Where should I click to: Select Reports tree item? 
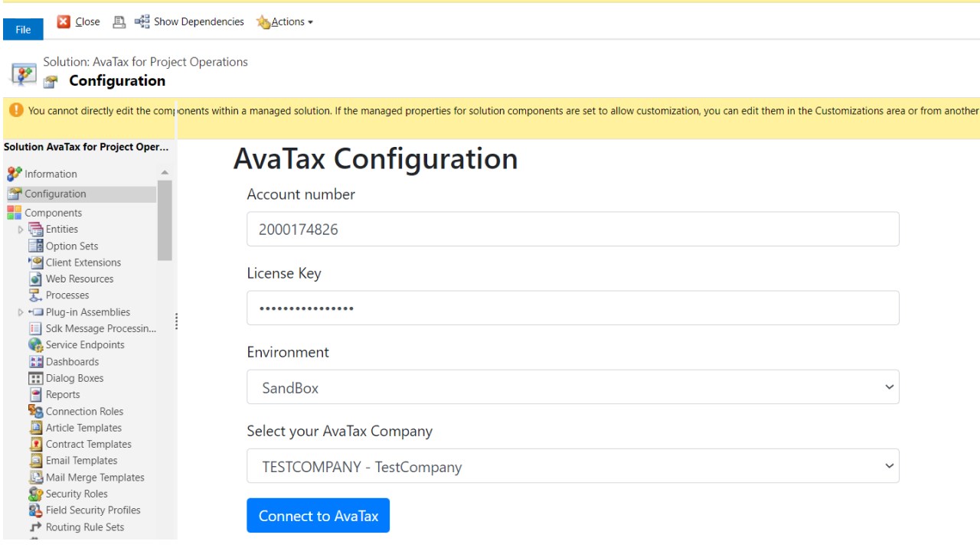coord(63,395)
